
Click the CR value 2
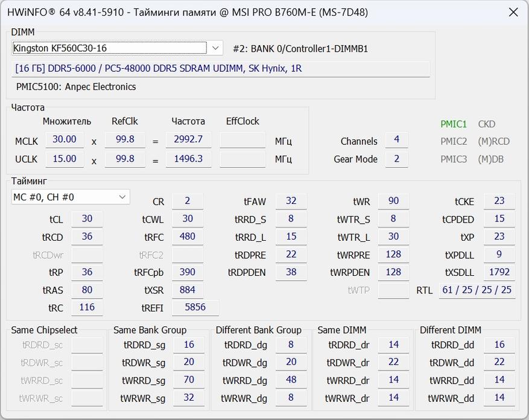(x=188, y=201)
